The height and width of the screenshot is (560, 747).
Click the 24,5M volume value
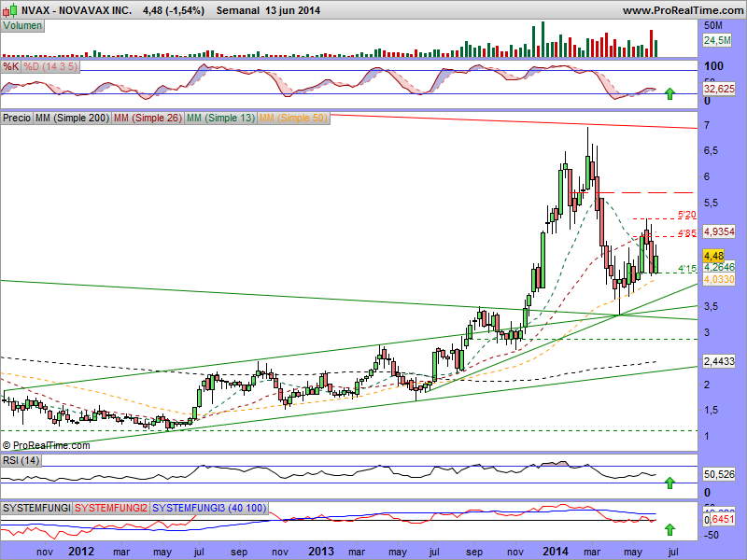coord(717,40)
